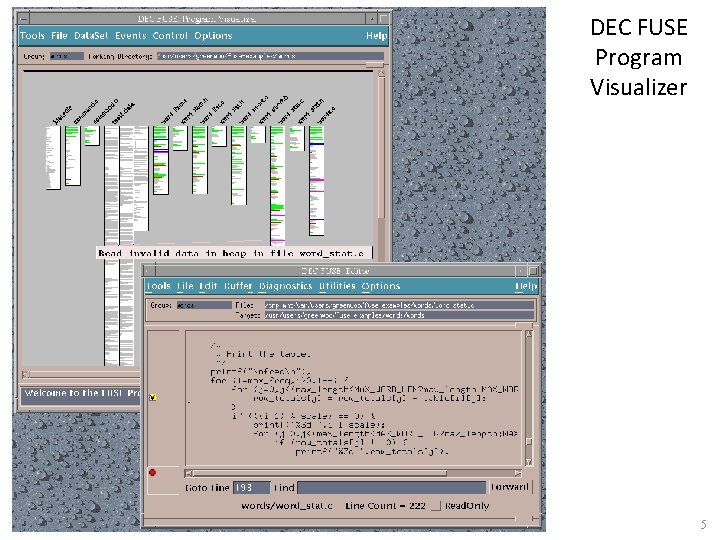Open the window menu button of FUSE Editor

point(150,270)
